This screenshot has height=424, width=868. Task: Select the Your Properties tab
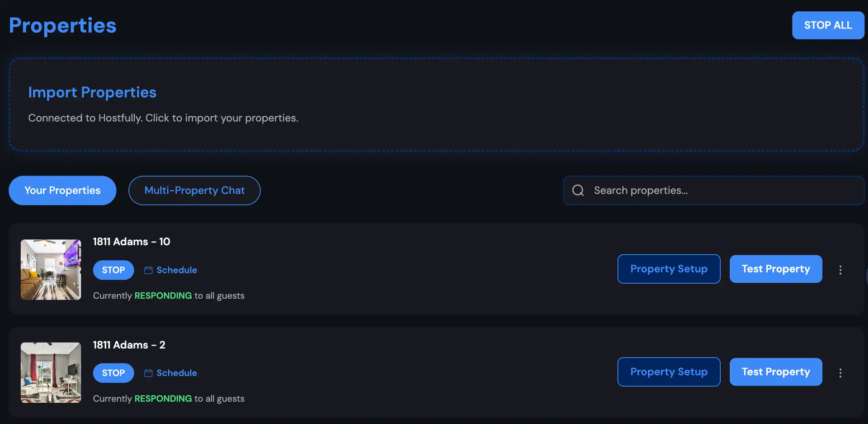[62, 190]
